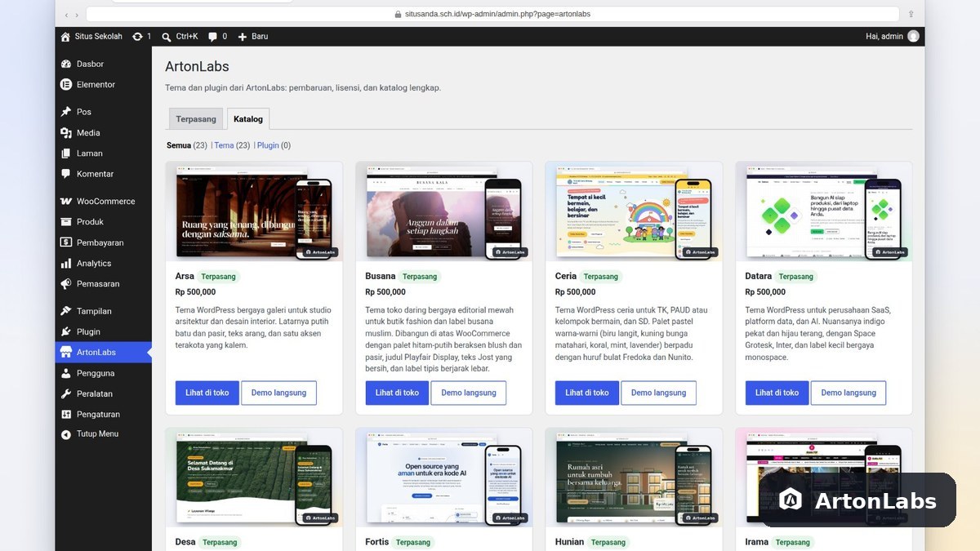
Task: Click the Terpasang badge next to Arsa
Action: click(218, 277)
